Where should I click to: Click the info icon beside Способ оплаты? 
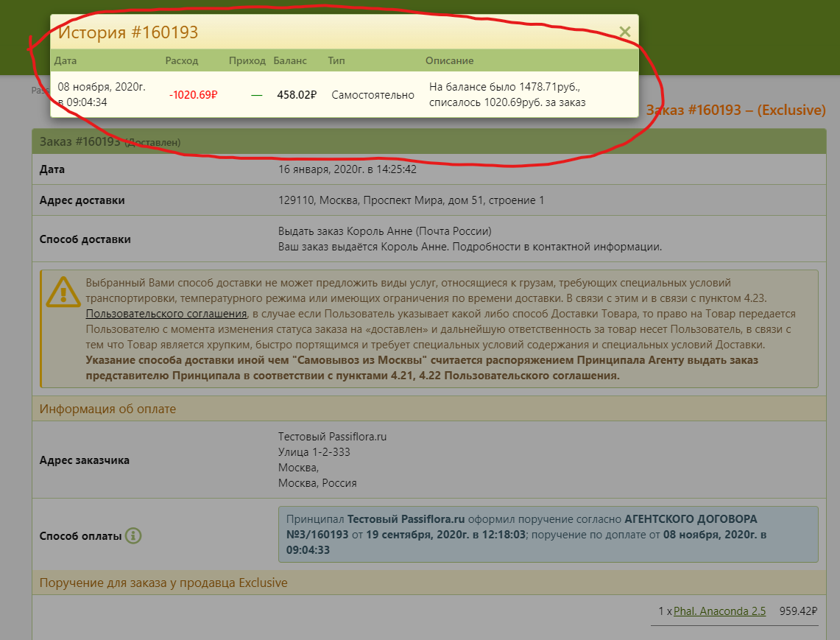(x=133, y=535)
